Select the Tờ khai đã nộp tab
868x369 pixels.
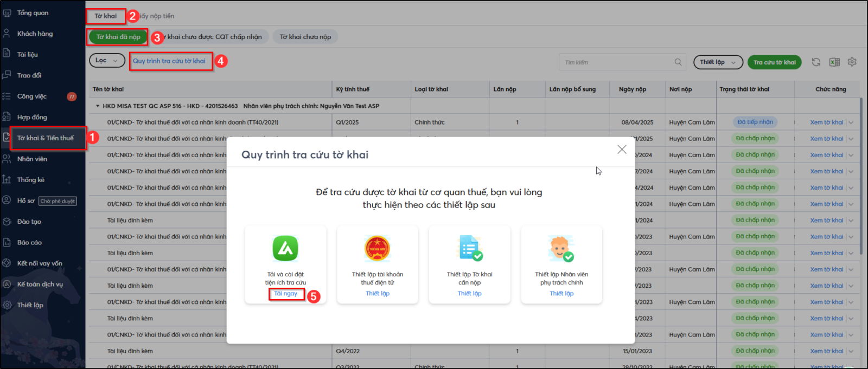pyautogui.click(x=118, y=37)
